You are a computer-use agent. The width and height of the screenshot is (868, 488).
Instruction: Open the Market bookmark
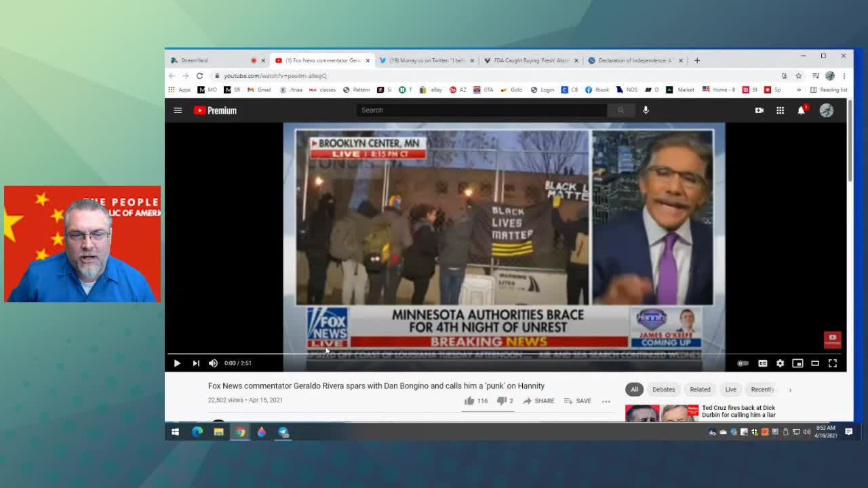point(681,89)
